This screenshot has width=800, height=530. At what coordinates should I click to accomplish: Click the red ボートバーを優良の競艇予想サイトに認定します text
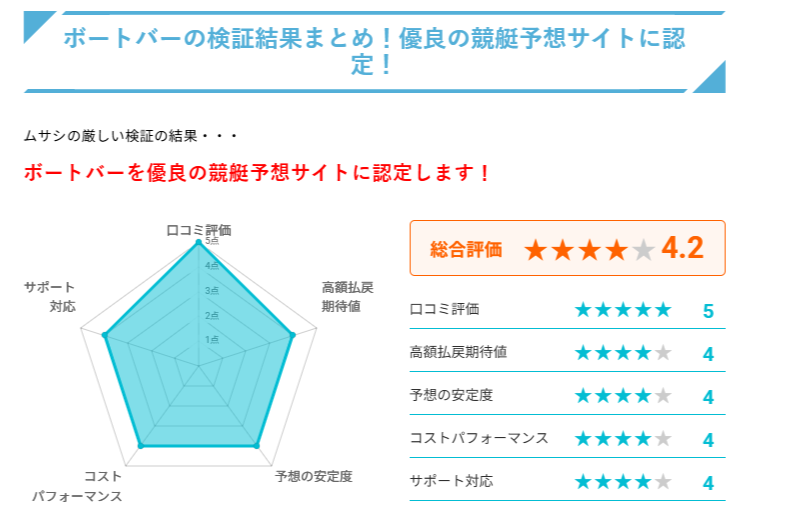tap(257, 173)
